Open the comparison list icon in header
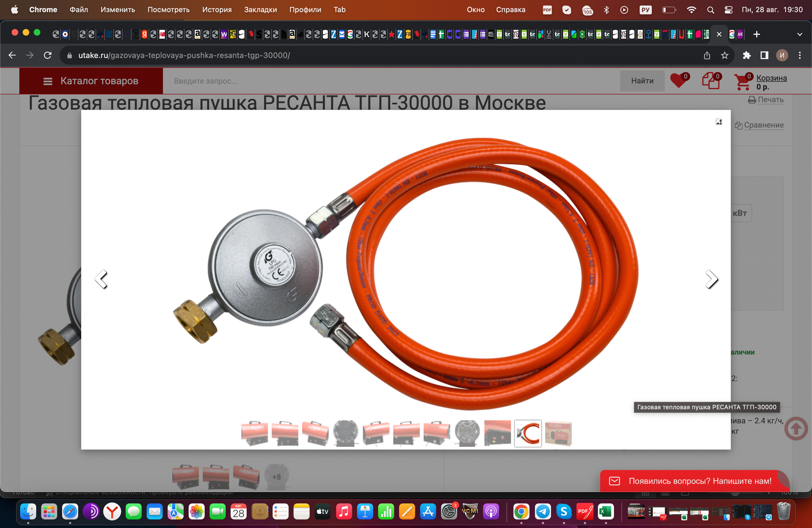 pyautogui.click(x=711, y=80)
